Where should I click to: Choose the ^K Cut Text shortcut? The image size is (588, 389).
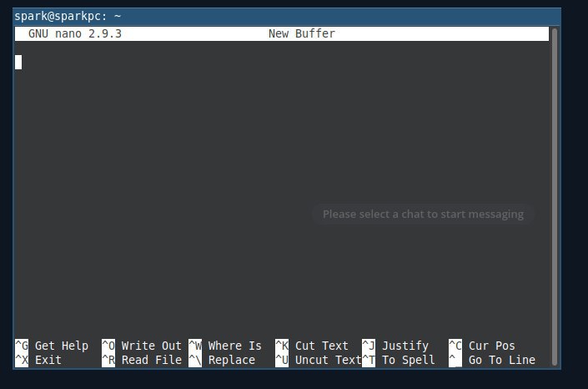tap(312, 346)
